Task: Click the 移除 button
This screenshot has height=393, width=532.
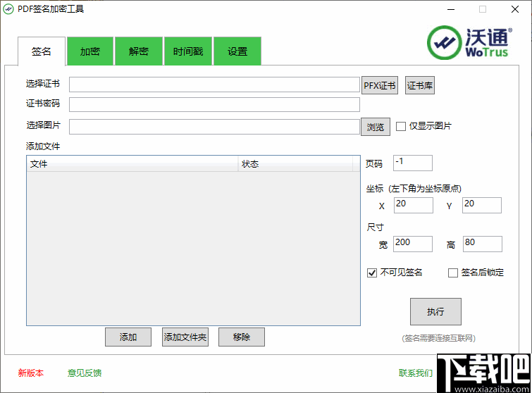Action: tap(242, 337)
